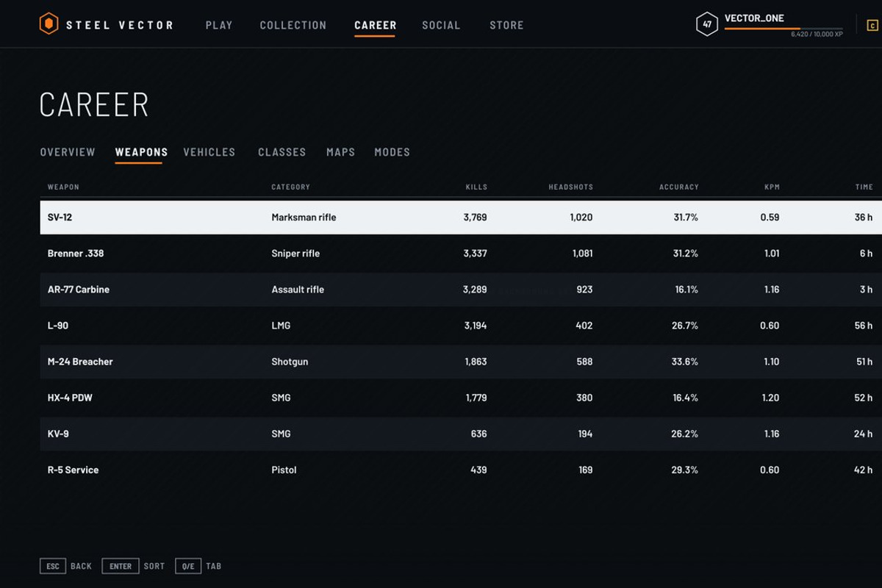
Task: Select the WEAPONS tab
Action: coord(141,152)
